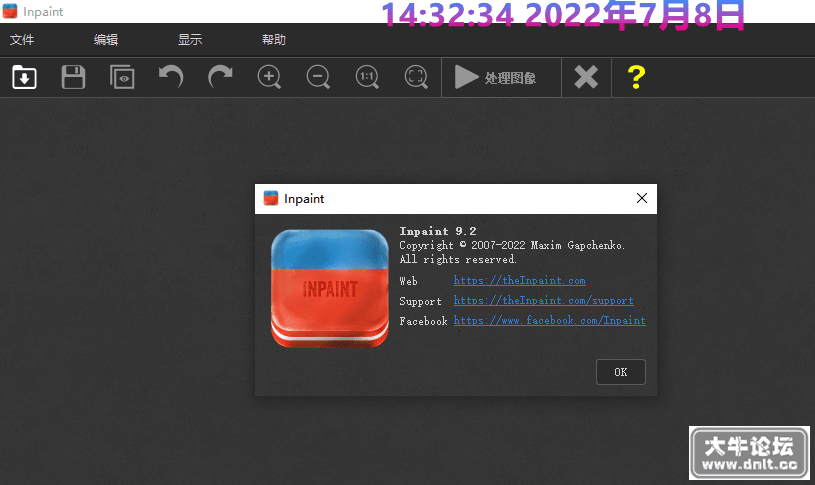Click the Copyright 2007-2022 Maxim Gapchenko text
The height and width of the screenshot is (485, 815).
512,245
